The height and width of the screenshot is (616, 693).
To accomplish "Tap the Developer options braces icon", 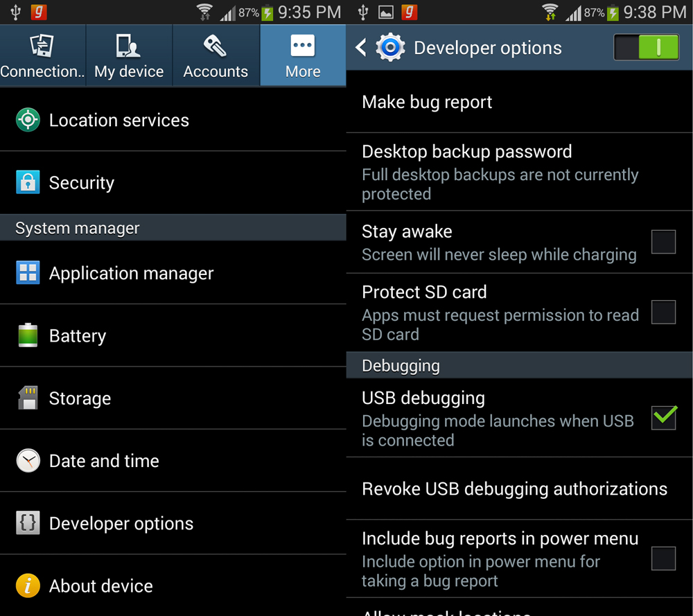I will coord(28,522).
